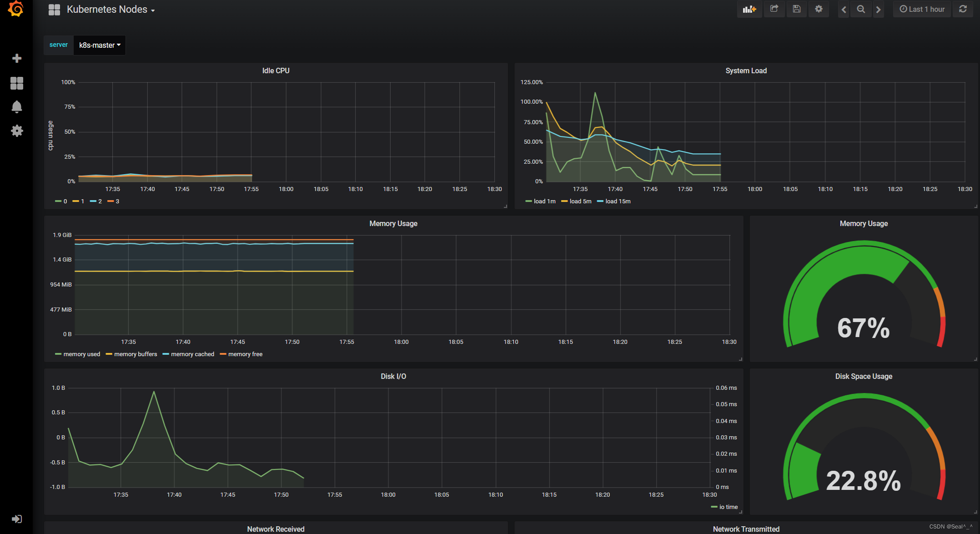Click the 22.8% disk space gauge value
The image size is (980, 534).
point(863,481)
